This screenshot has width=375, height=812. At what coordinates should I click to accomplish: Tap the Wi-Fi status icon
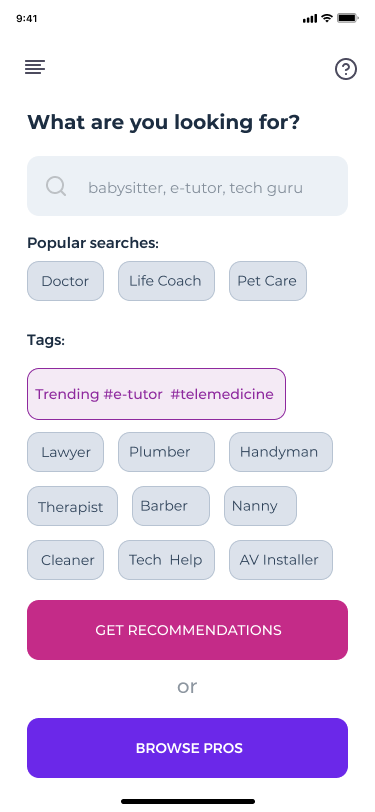326,18
